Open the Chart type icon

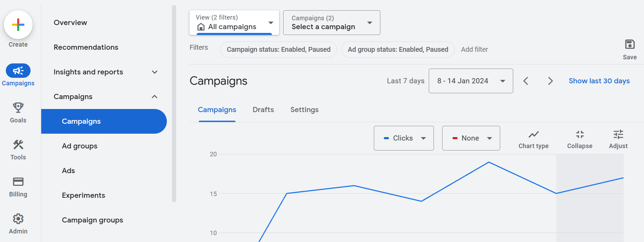pyautogui.click(x=533, y=134)
